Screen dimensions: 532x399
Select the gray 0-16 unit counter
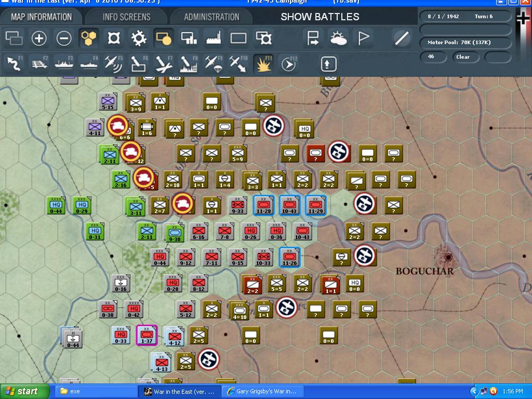point(121,283)
